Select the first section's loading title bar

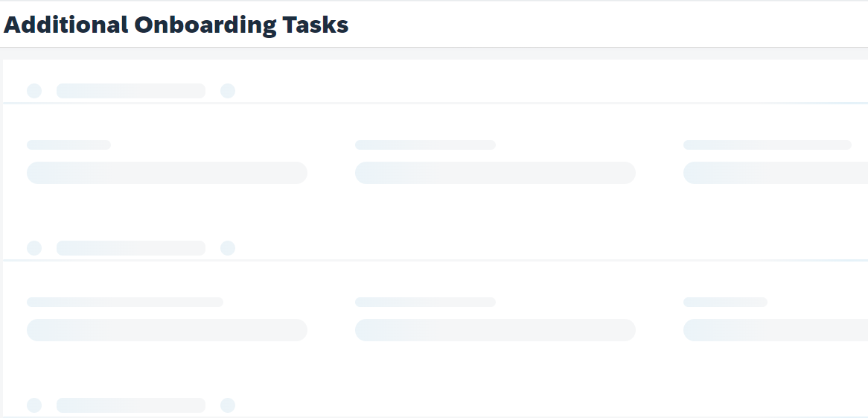pyautogui.click(x=131, y=91)
